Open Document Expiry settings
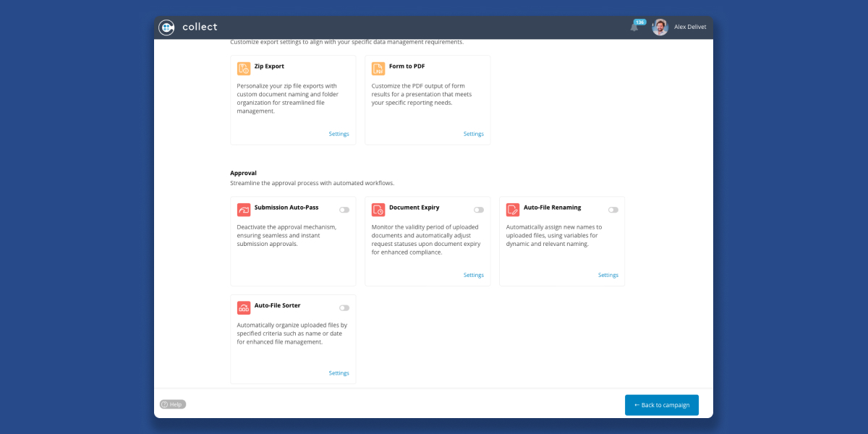Viewport: 868px width, 434px height. [473, 275]
